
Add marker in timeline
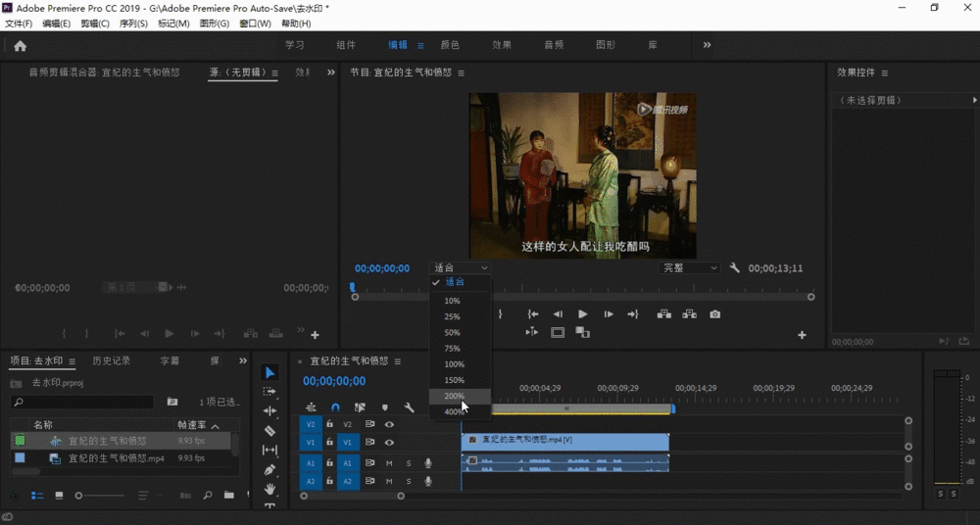384,407
